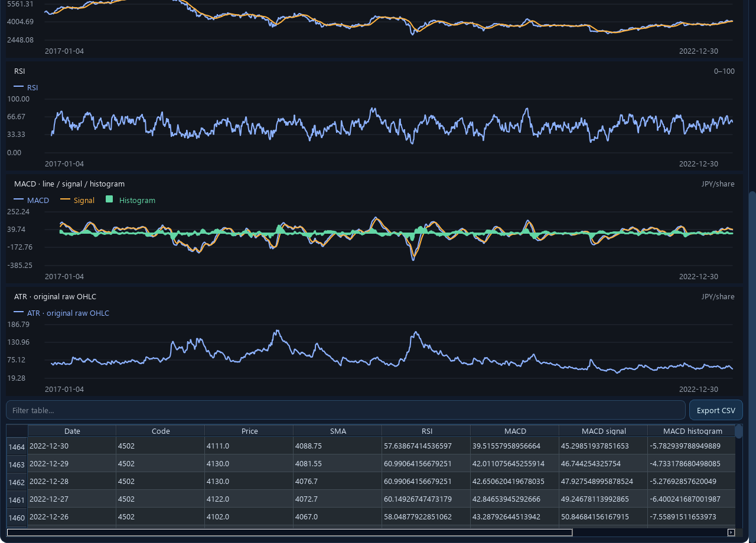
Task: Click the date cell 2022-12-26
Action: coord(72,516)
